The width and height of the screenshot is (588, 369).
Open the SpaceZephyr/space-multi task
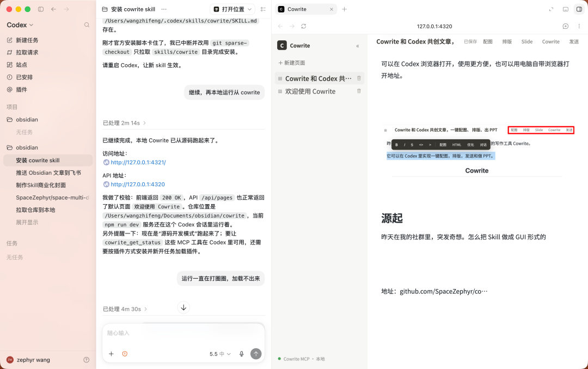tap(52, 198)
